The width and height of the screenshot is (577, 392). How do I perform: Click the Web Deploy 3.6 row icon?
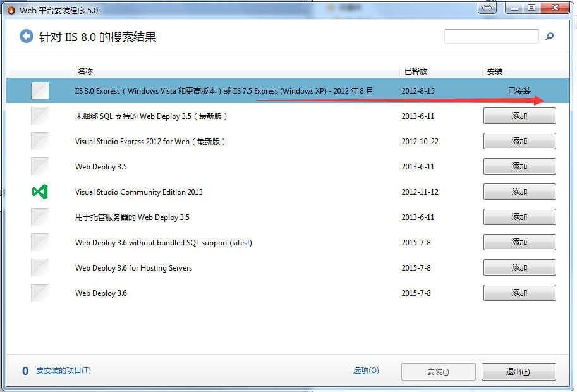[40, 293]
